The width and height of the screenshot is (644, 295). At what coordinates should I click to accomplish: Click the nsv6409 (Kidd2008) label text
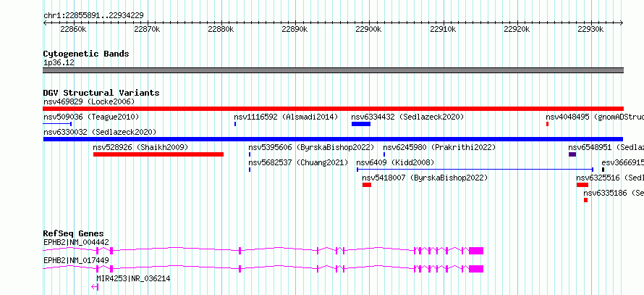(x=395, y=163)
